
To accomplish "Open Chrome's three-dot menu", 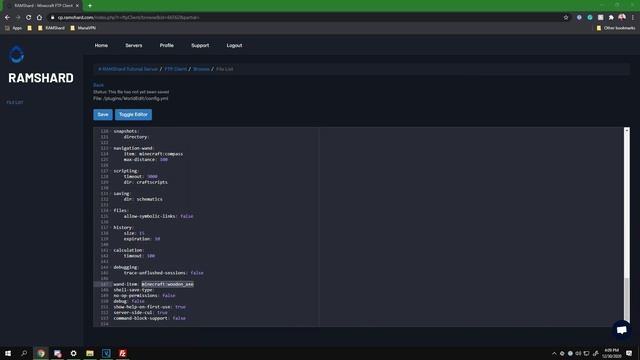I will click(x=633, y=18).
